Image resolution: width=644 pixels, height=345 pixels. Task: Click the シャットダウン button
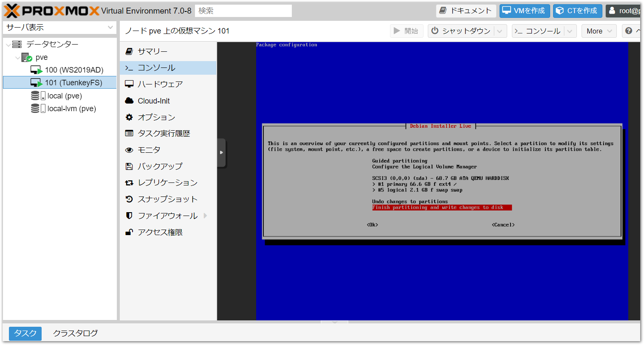pyautogui.click(x=461, y=31)
